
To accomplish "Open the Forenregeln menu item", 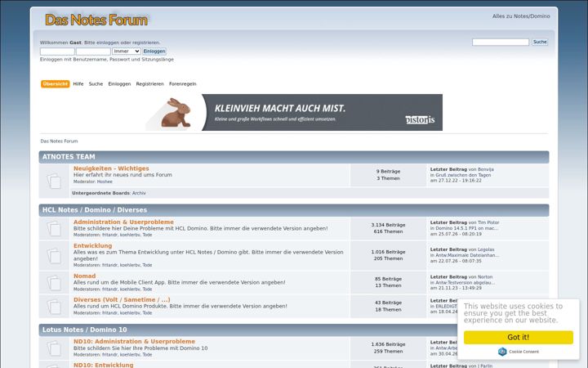I will (x=183, y=83).
